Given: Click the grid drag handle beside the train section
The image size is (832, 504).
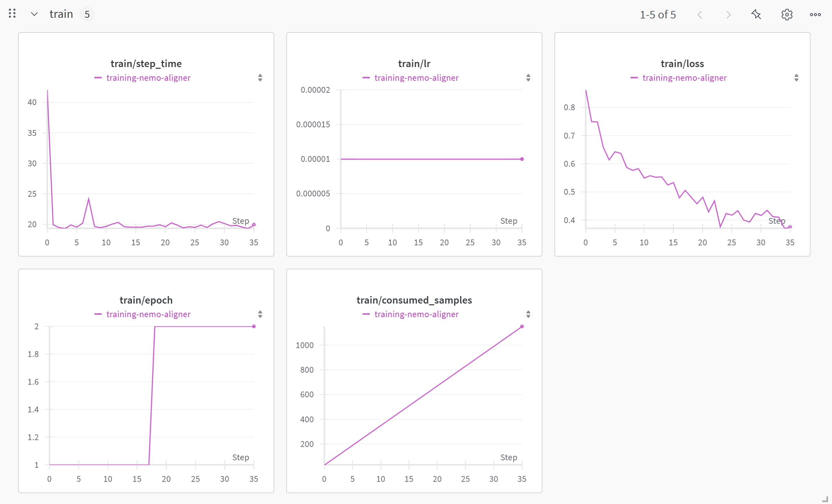Looking at the screenshot, I should (x=12, y=14).
